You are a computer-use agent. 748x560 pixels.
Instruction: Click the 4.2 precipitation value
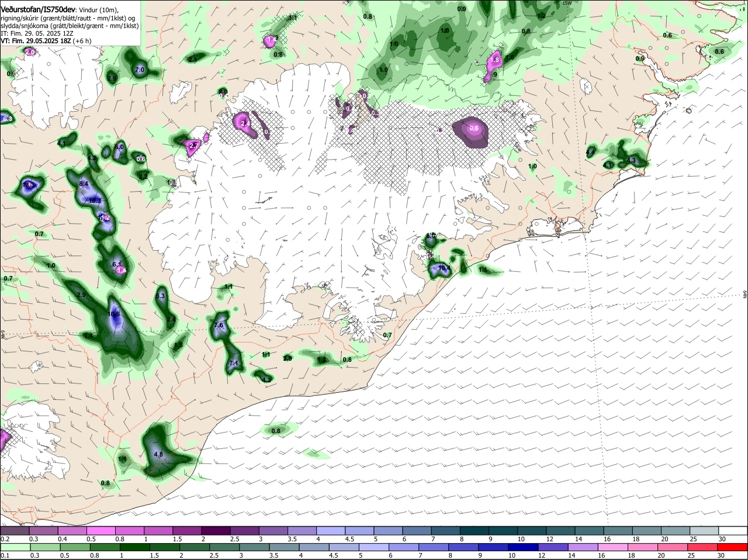tap(92, 158)
